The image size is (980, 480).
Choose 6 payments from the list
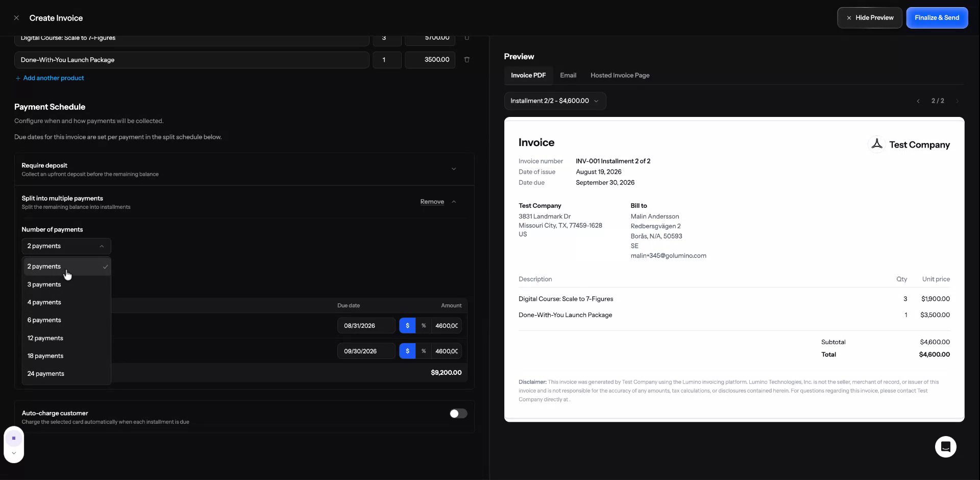point(66,320)
